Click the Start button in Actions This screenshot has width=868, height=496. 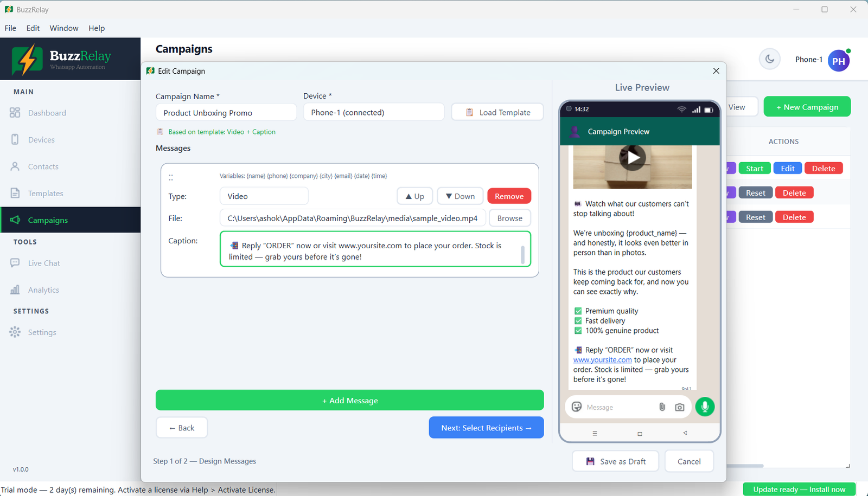tap(754, 169)
